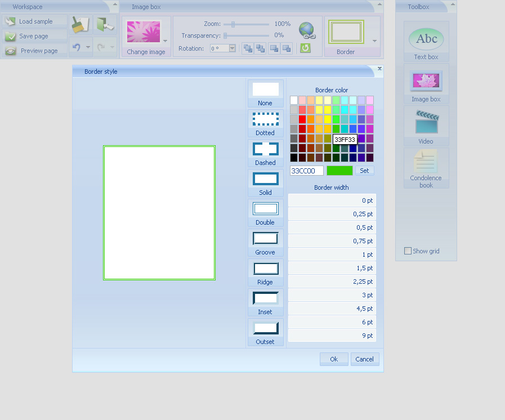Set border width to 4,5 pt
Screen dimensions: 505x420
[332, 309]
